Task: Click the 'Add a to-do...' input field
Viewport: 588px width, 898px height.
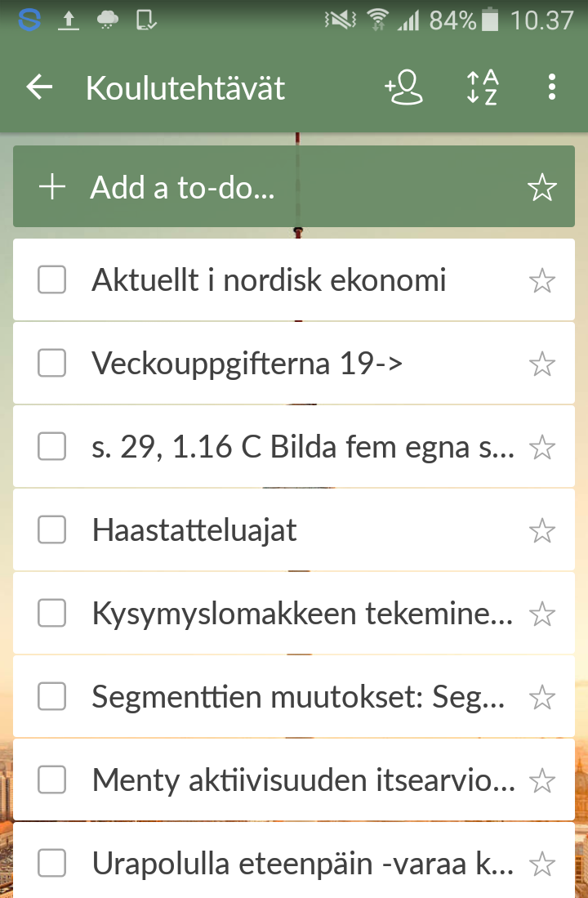Action: coord(286,188)
